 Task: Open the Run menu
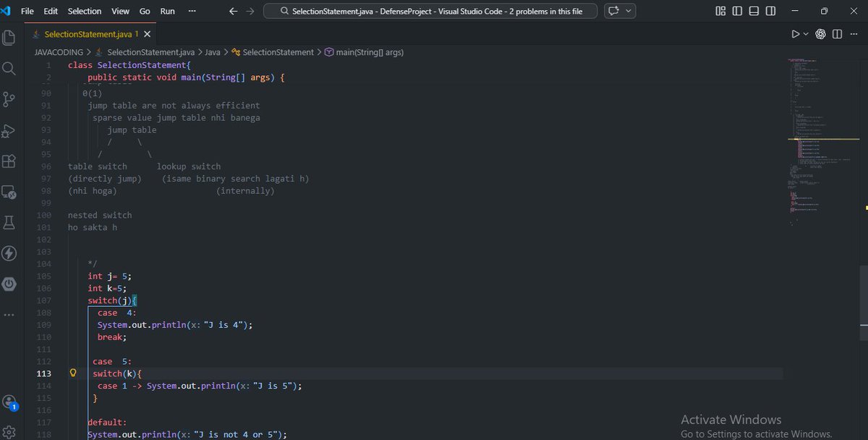(167, 11)
